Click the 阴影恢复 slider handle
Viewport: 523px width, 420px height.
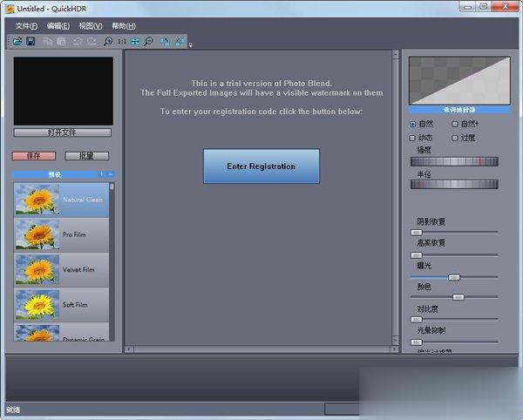(x=416, y=233)
